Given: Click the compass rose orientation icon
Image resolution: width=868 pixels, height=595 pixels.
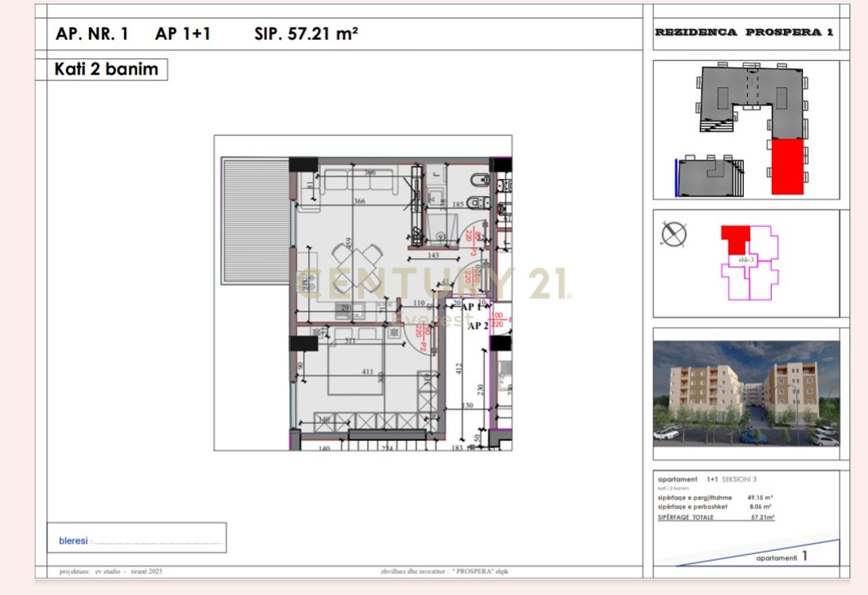Looking at the screenshot, I should pos(673,233).
